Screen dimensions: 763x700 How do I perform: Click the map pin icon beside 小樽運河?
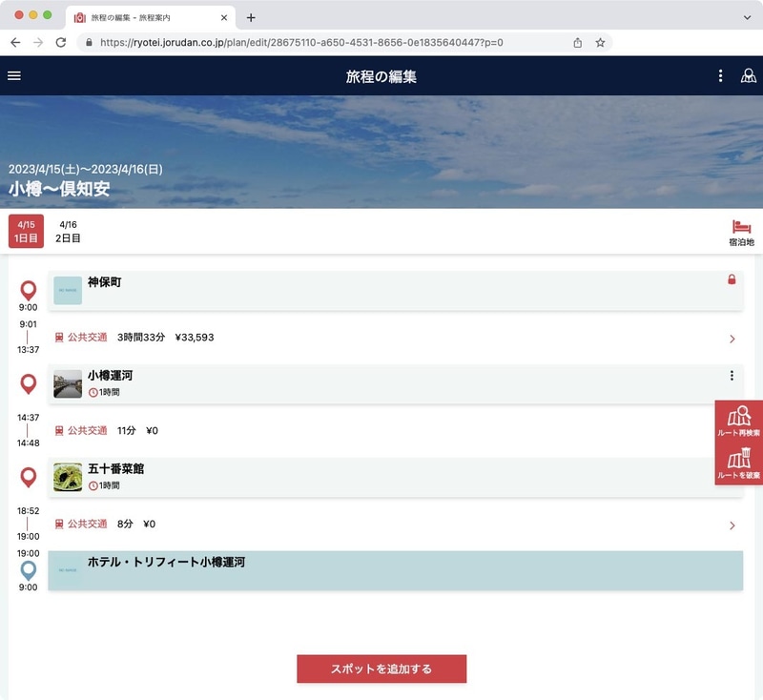pyautogui.click(x=29, y=383)
